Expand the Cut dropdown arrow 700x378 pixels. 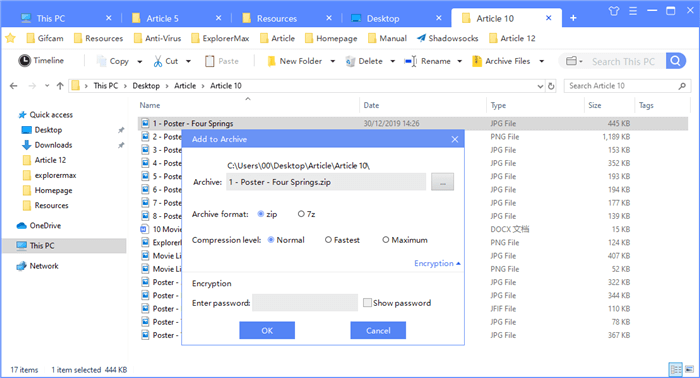click(188, 62)
